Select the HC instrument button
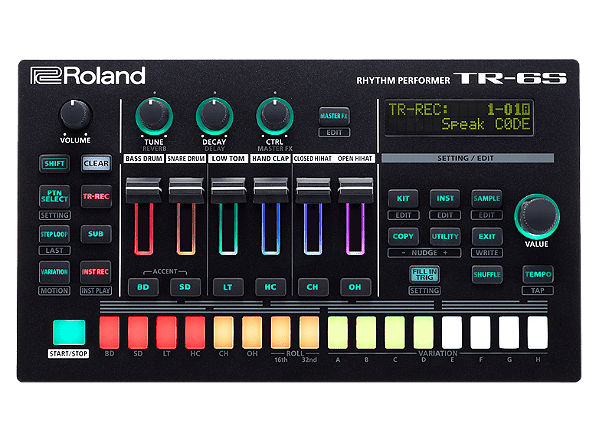The height and width of the screenshot is (443, 599). click(270, 287)
